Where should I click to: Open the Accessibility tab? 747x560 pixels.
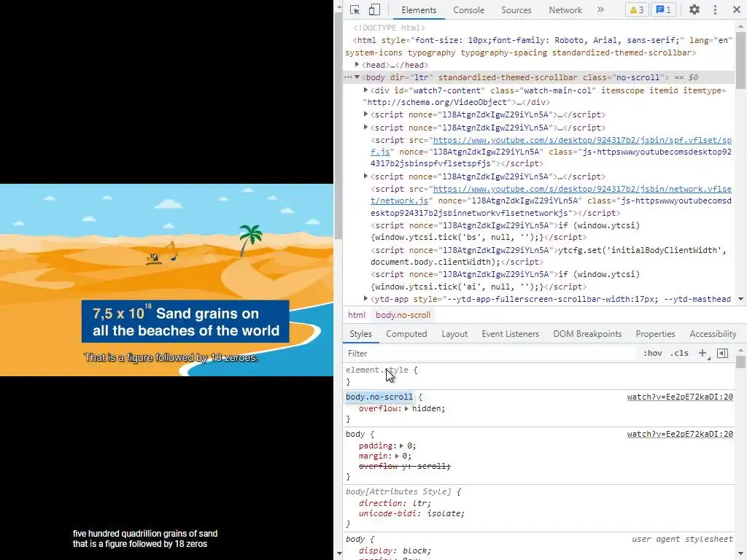click(x=713, y=334)
